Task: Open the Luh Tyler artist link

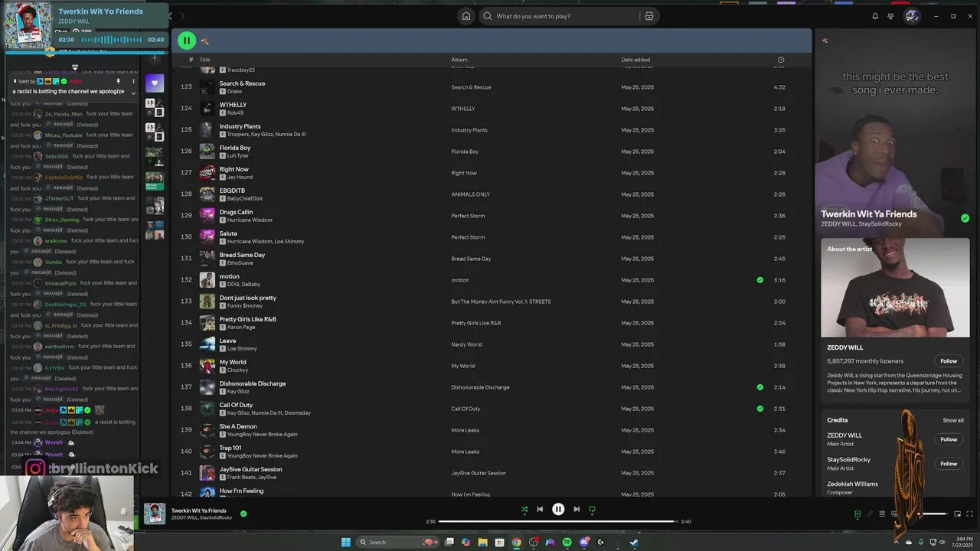Action: 238,156
